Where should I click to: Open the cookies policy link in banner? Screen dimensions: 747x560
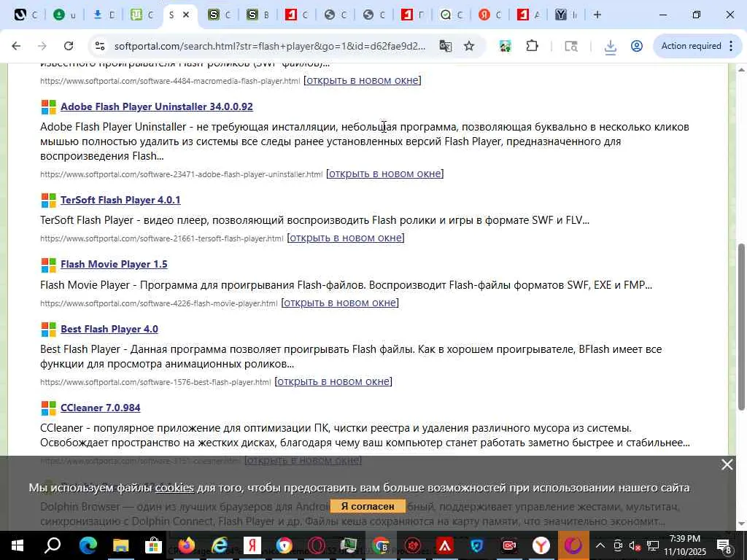click(x=174, y=488)
